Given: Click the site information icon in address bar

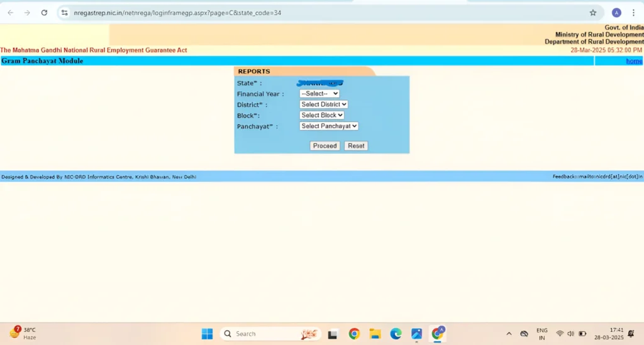Looking at the screenshot, I should pos(64,13).
